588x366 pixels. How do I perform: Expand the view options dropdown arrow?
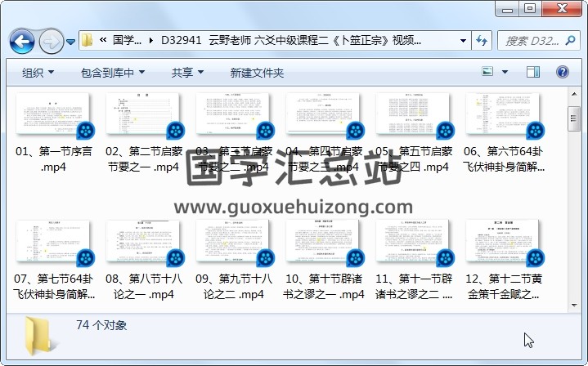(506, 73)
